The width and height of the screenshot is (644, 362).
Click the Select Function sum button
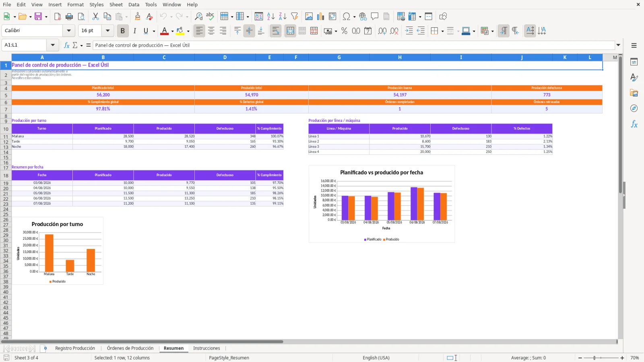click(75, 45)
